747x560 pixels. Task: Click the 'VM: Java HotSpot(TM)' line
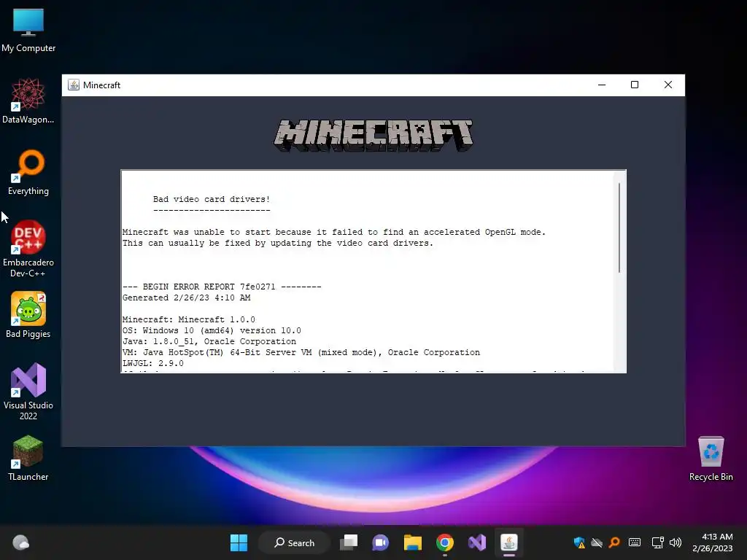tap(301, 352)
